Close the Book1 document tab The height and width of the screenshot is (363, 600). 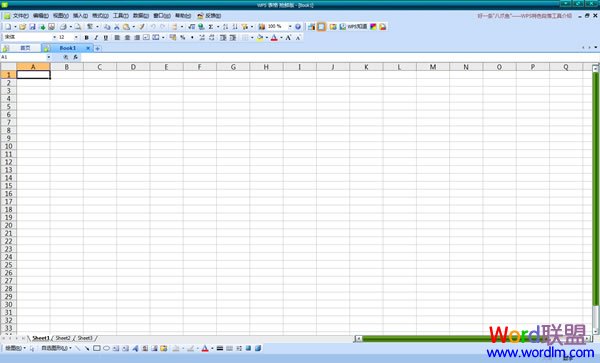click(88, 48)
